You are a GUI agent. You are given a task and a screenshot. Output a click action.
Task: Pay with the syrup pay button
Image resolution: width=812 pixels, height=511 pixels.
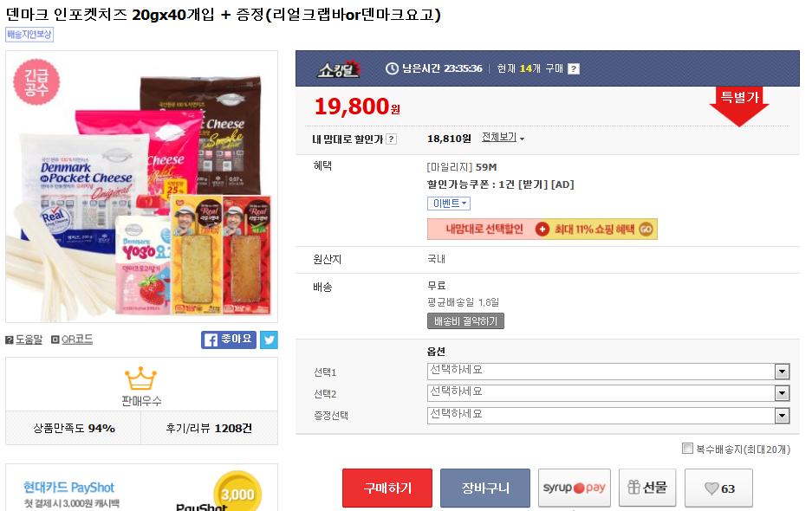point(575,488)
